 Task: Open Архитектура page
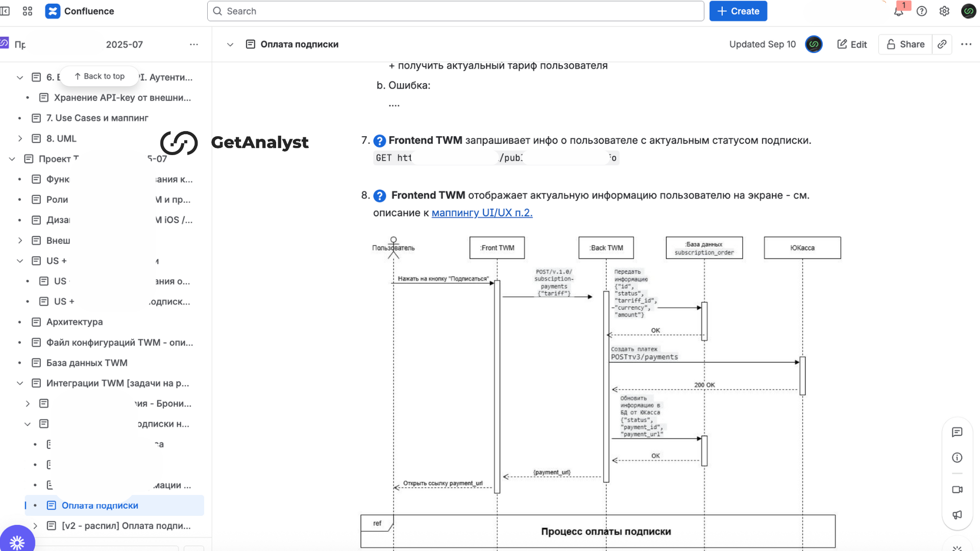point(75,322)
